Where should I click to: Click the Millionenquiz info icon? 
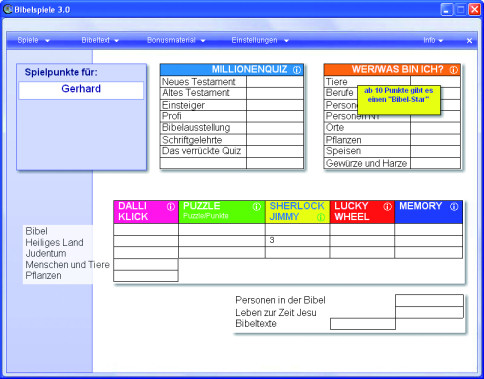[x=297, y=70]
